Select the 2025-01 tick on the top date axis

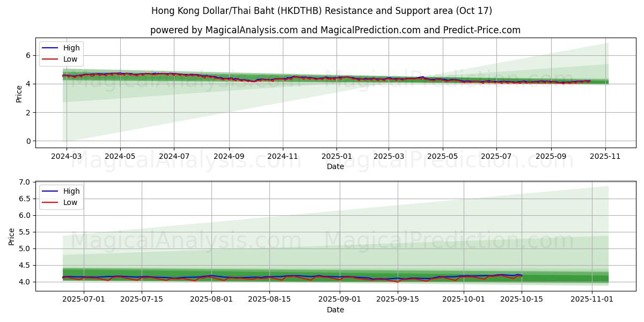[336, 157]
